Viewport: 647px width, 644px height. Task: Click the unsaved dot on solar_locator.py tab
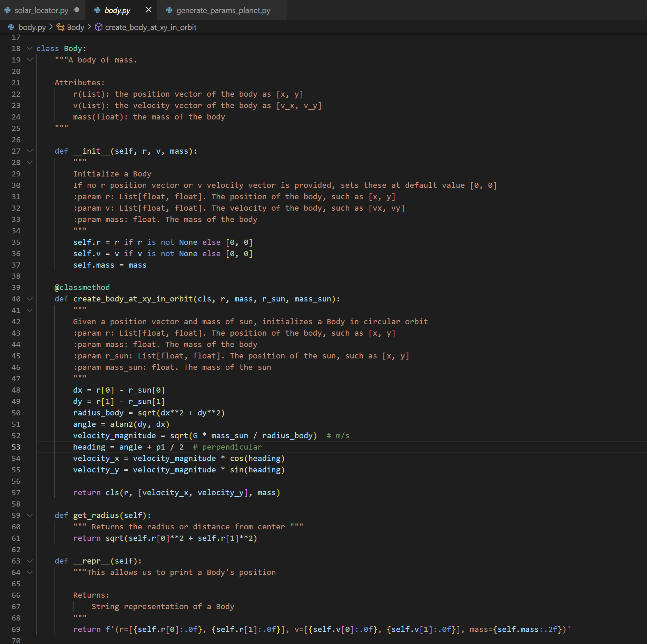click(77, 10)
